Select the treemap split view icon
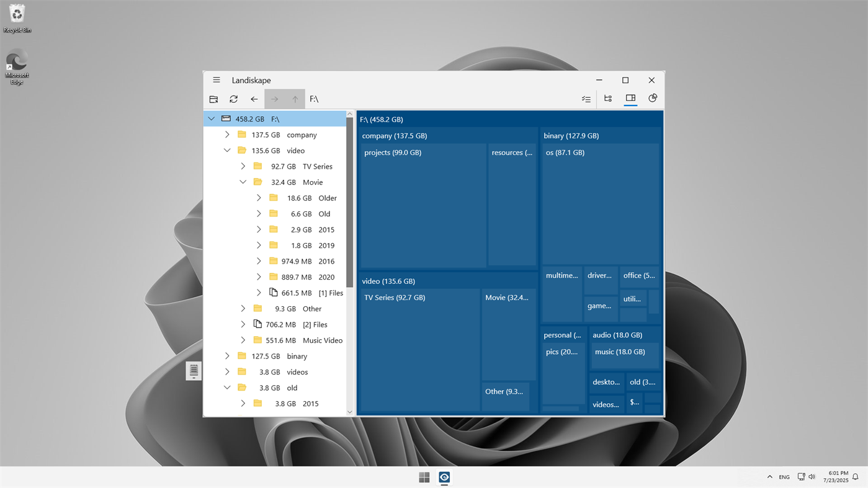Image resolution: width=868 pixels, height=488 pixels. [630, 99]
